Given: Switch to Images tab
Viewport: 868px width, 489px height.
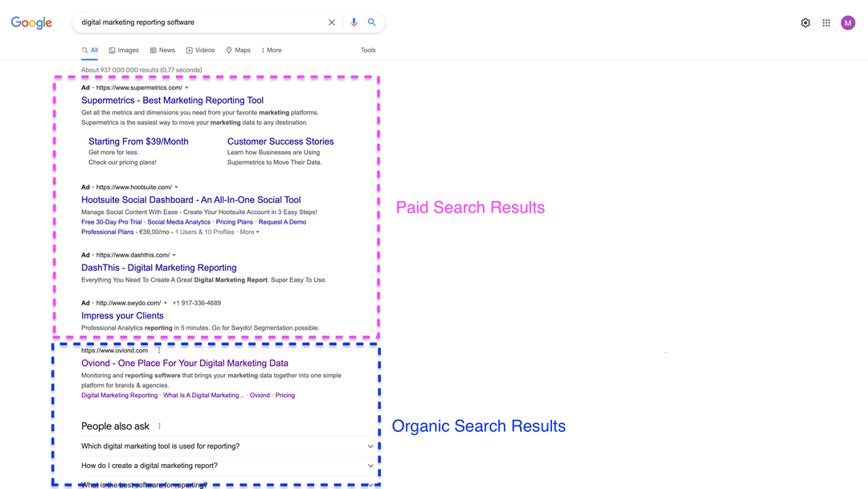Looking at the screenshot, I should pos(124,51).
